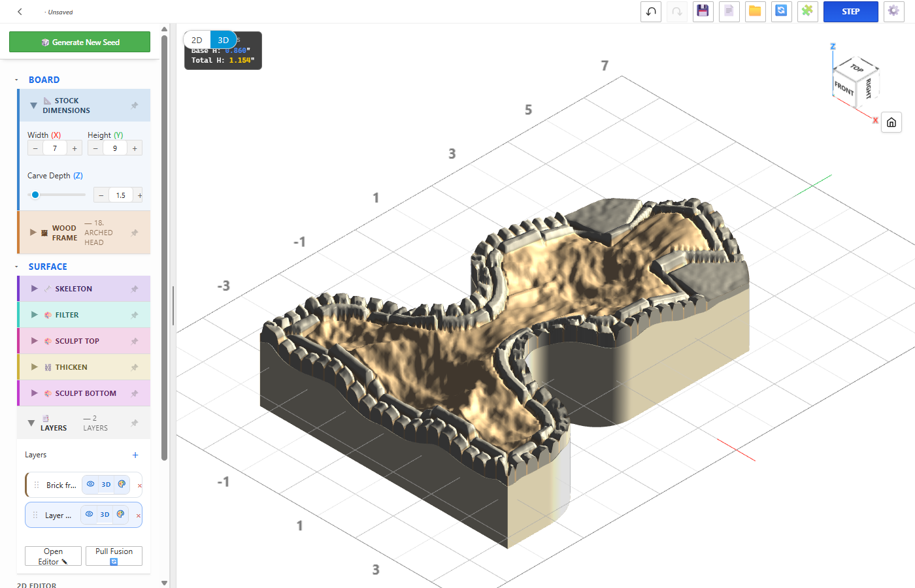Expand the Wood Frame panel
This screenshot has height=588, width=915.
pyautogui.click(x=33, y=233)
